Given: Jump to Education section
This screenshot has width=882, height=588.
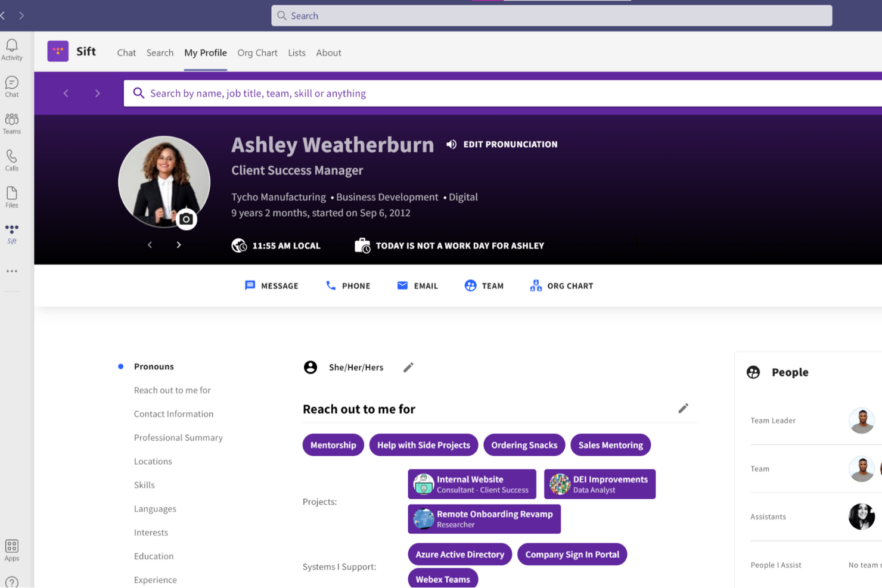Looking at the screenshot, I should point(154,556).
